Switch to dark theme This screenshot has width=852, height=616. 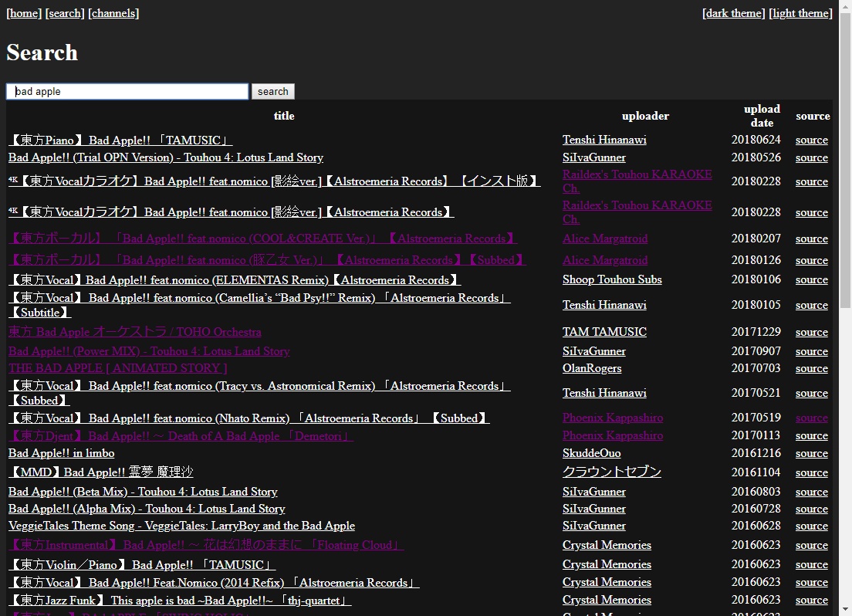point(734,13)
